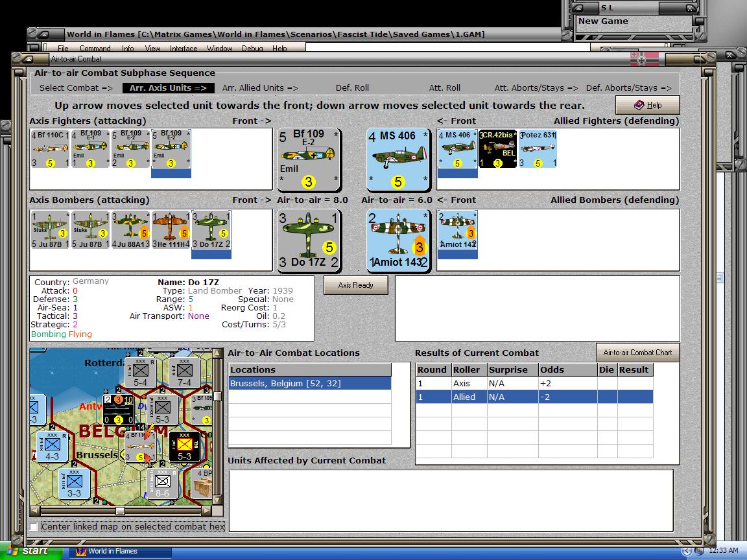Select the Ju 88A1 bomber counter
The height and width of the screenshot is (560, 747).
tap(130, 231)
